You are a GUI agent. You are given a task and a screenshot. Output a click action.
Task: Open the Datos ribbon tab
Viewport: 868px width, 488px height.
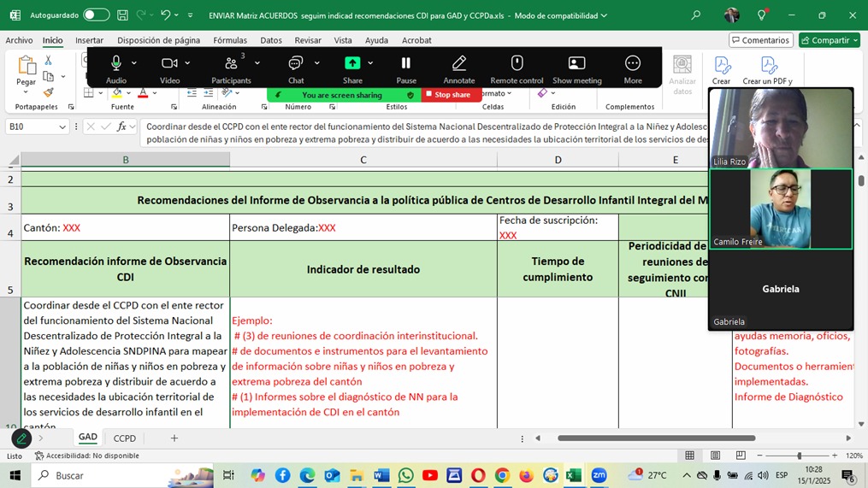tap(271, 40)
